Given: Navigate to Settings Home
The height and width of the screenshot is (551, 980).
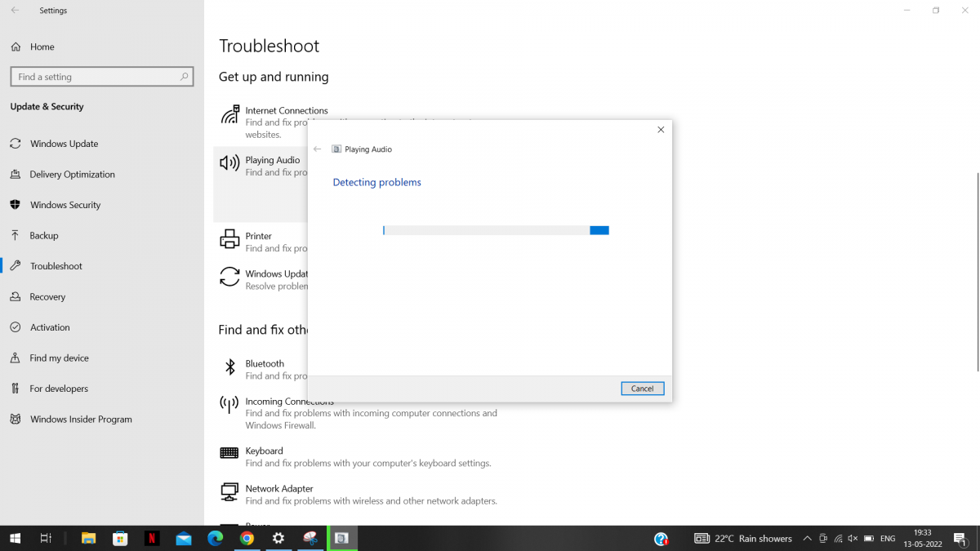Looking at the screenshot, I should coord(39,47).
